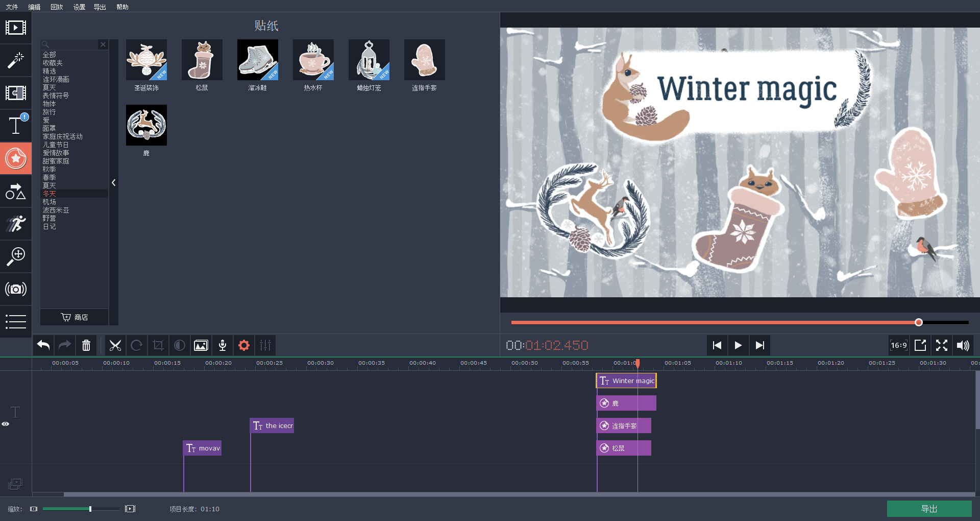
Task: Open the 文件 menu
Action: click(x=12, y=7)
